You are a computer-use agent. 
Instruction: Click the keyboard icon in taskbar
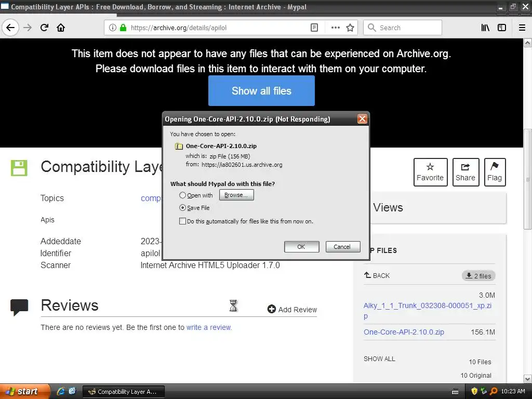click(x=455, y=392)
